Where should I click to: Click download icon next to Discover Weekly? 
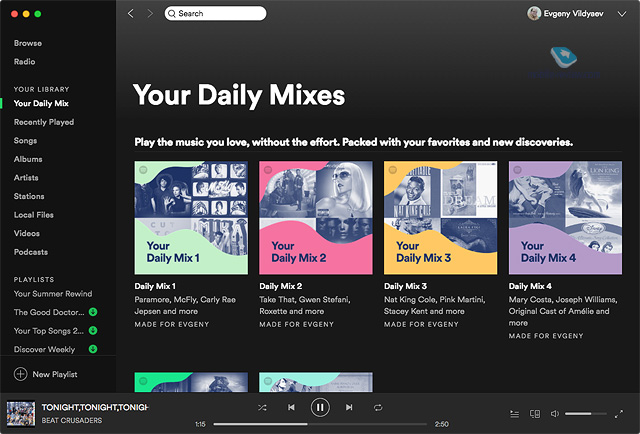(x=93, y=349)
